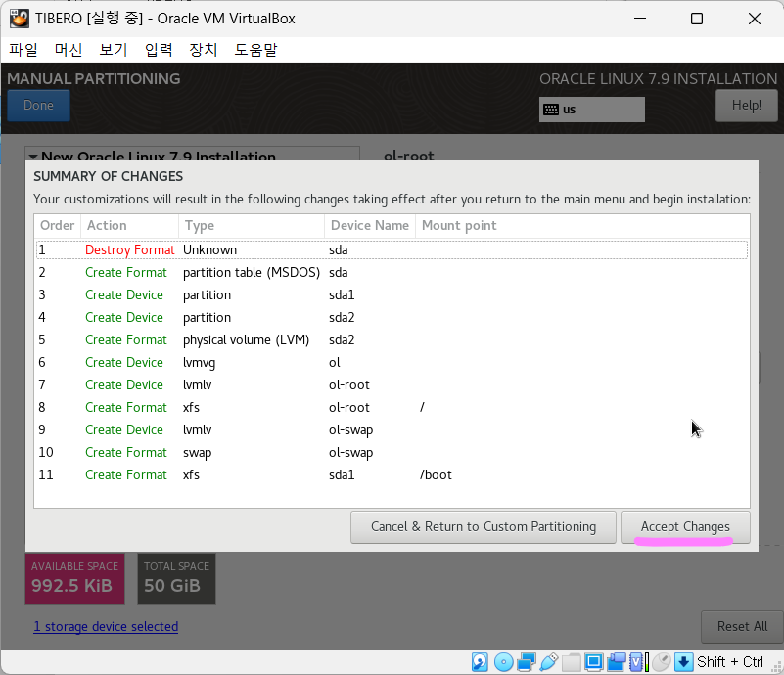
Task: Minimize the VirtualBox window
Action: tap(640, 19)
